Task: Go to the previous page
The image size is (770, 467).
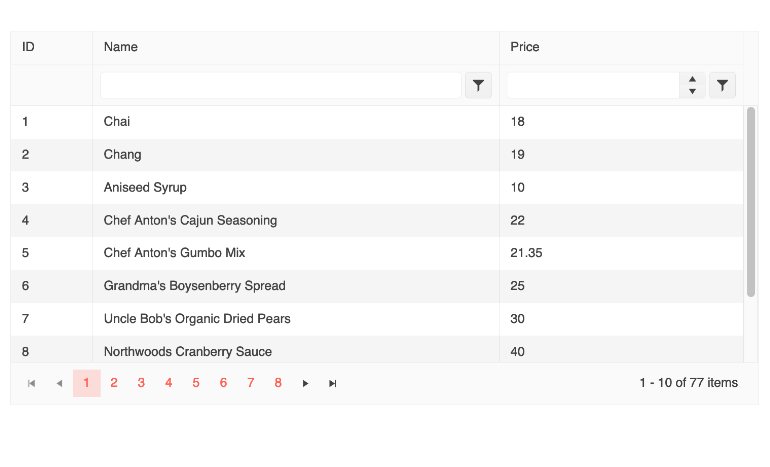Action: point(59,383)
